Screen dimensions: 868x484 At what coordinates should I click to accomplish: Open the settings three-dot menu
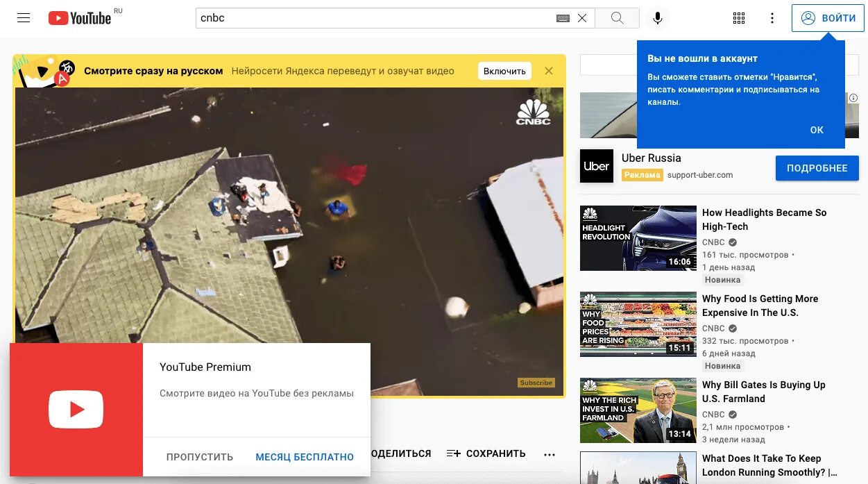(772, 18)
